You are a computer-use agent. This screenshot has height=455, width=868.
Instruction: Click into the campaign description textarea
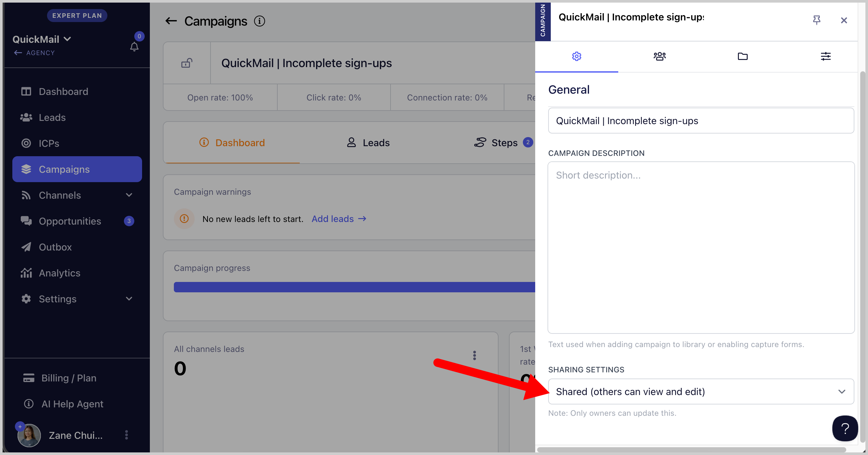click(x=701, y=248)
